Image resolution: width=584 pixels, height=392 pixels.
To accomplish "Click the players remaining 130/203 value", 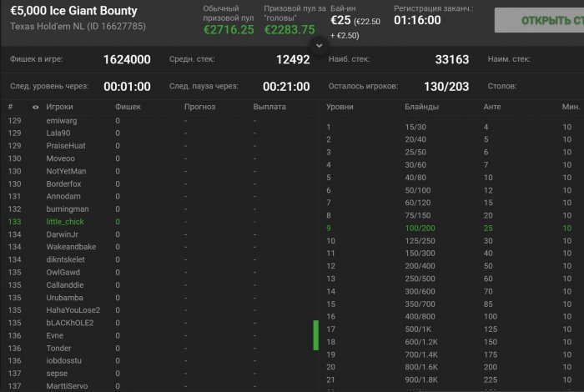I will pos(446,87).
